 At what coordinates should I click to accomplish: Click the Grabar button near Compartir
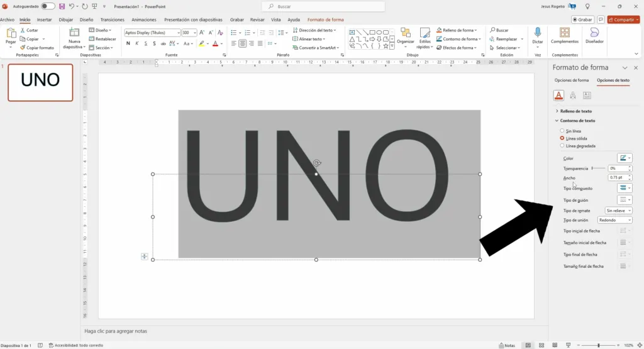(x=583, y=19)
